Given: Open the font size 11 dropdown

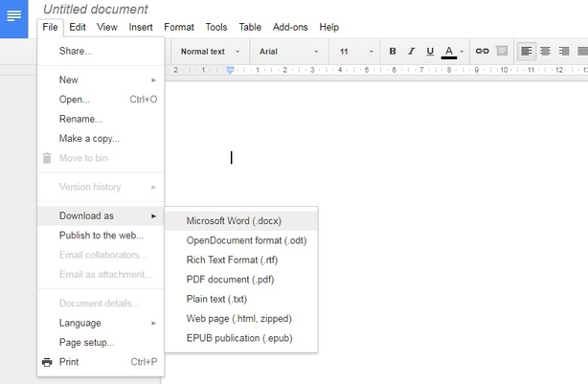Looking at the screenshot, I should tap(356, 52).
